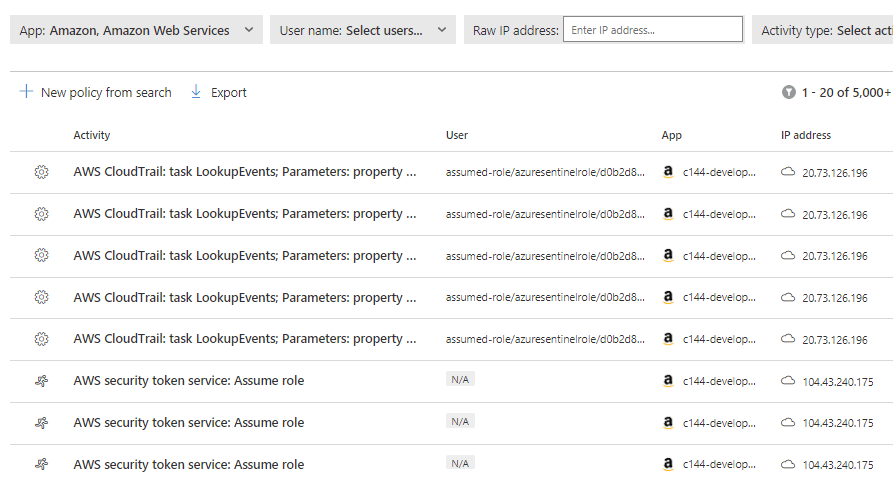
Task: Open the App filter dropdown
Action: 136,30
